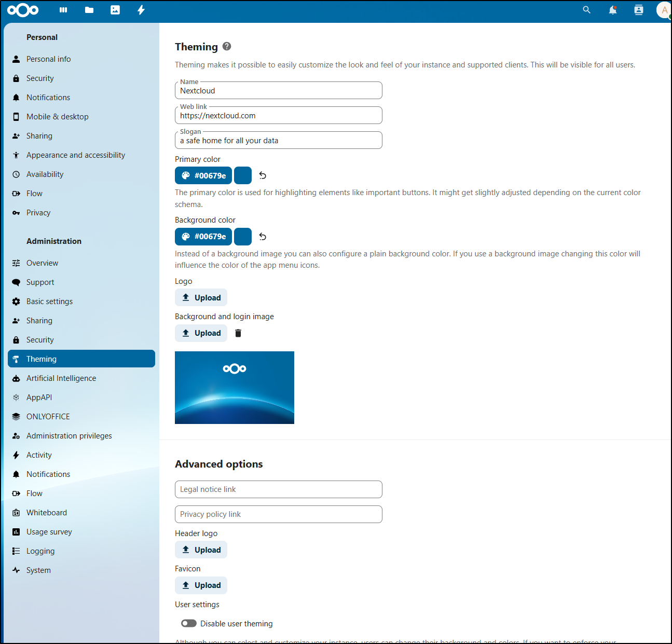Open Administration Activity settings
The height and width of the screenshot is (644, 672).
tap(81, 455)
